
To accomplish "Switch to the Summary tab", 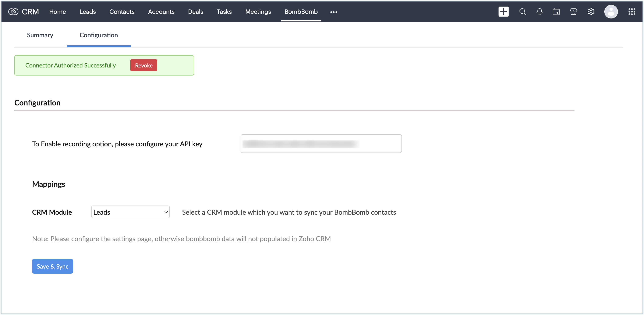I will (x=40, y=35).
